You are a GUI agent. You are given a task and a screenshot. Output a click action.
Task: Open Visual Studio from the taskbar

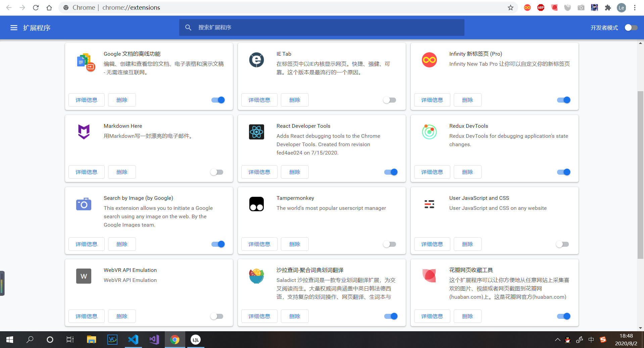point(154,340)
